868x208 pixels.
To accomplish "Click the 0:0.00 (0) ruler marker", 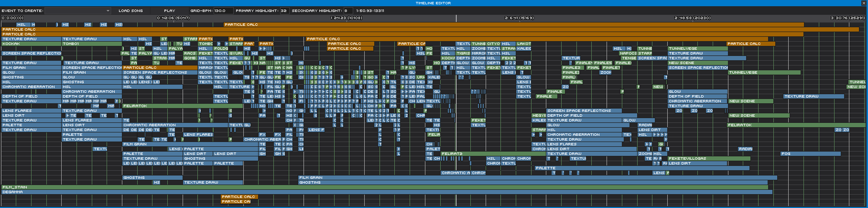I will tap(12, 18).
